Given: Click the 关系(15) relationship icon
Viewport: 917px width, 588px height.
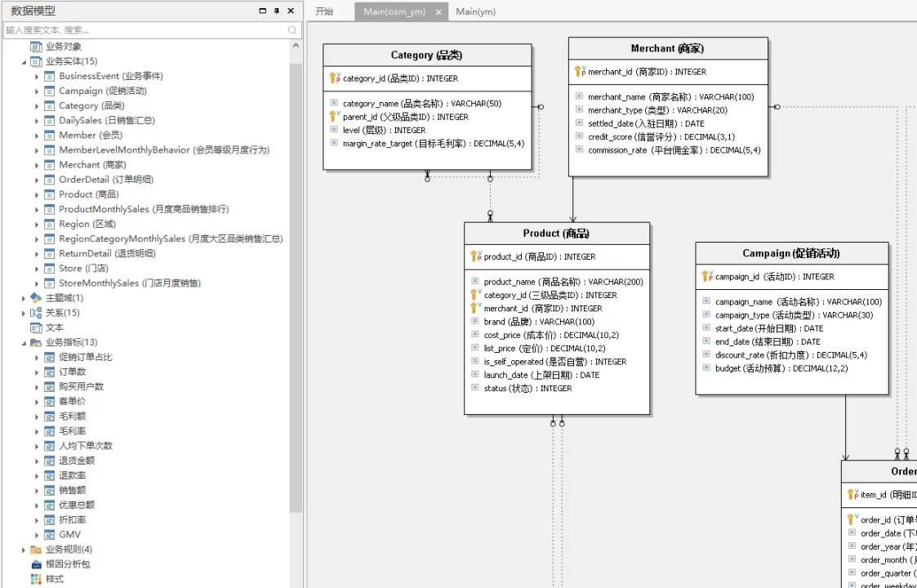Looking at the screenshot, I should pos(36,313).
